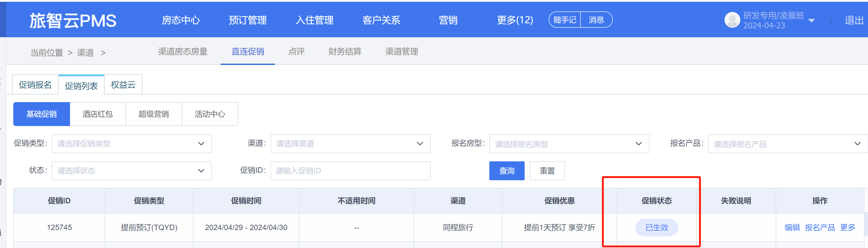Select the 直连促销 tab

(248, 52)
